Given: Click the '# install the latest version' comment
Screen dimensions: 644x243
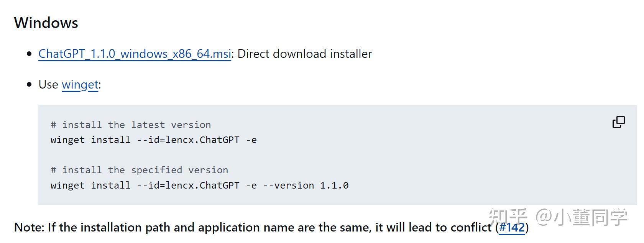Looking at the screenshot, I should pyautogui.click(x=131, y=125).
